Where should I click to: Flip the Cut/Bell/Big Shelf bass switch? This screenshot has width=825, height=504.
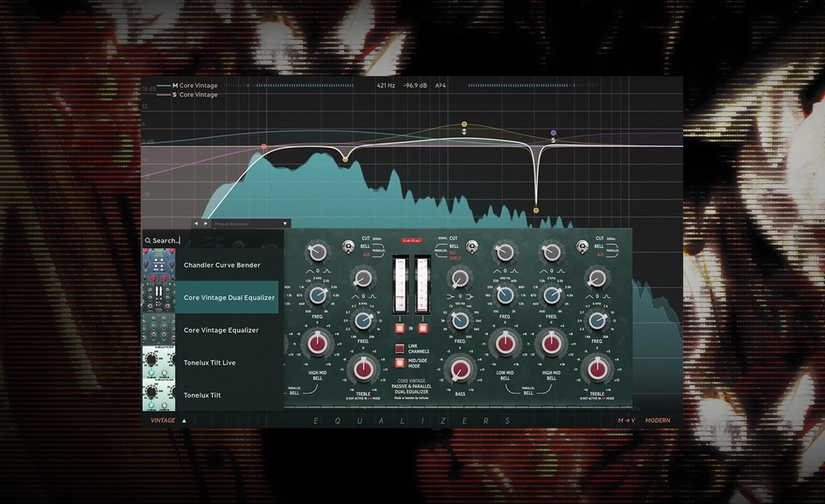(472, 246)
